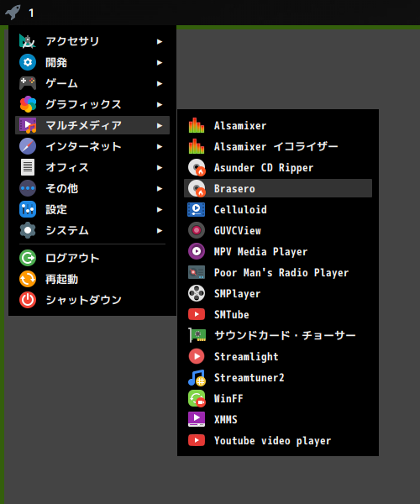Screen dimensions: 420x504
Task: Open the オフィス menu label
Action: [x=67, y=167]
